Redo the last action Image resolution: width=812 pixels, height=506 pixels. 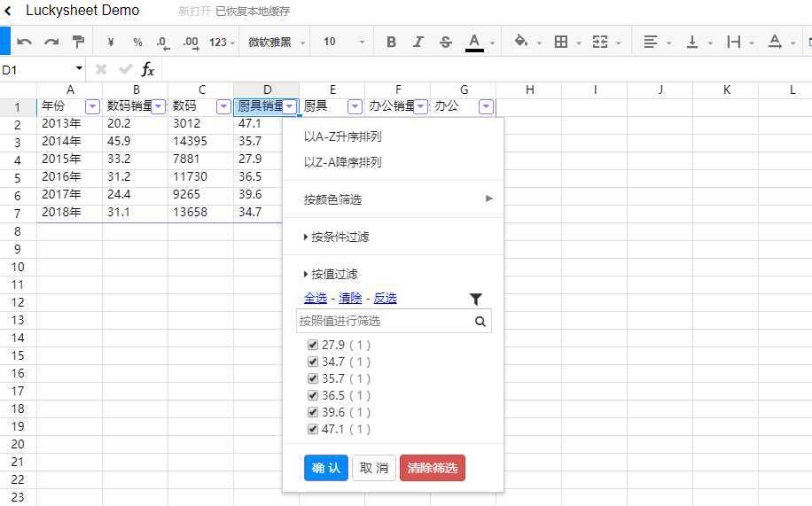click(x=51, y=42)
